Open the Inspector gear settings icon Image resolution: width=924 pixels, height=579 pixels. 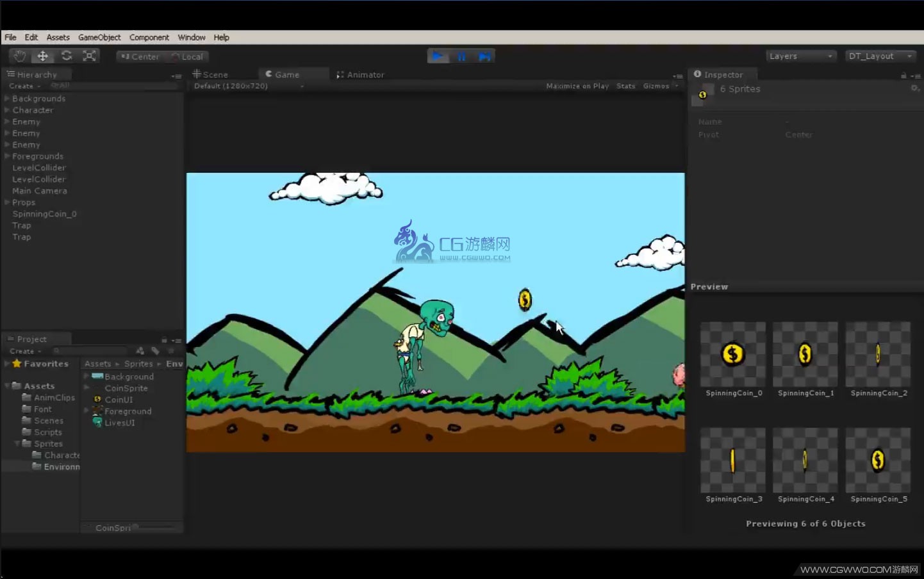tap(914, 88)
